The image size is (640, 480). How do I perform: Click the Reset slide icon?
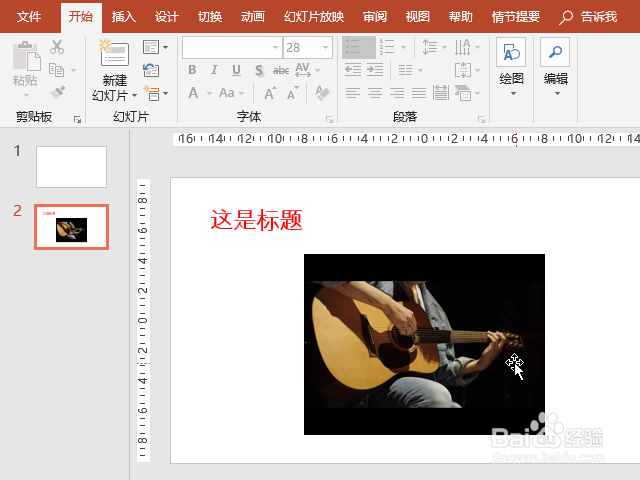pos(151,70)
